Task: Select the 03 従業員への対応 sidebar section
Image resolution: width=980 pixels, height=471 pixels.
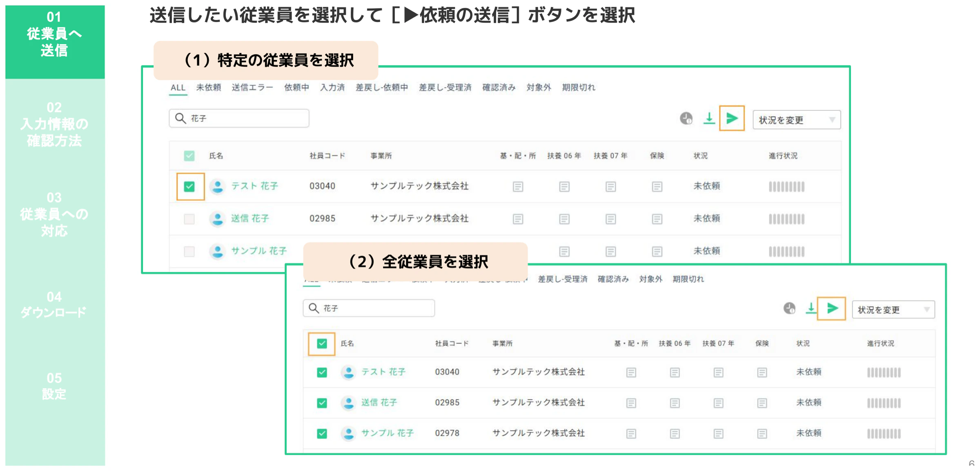Action: [55, 214]
